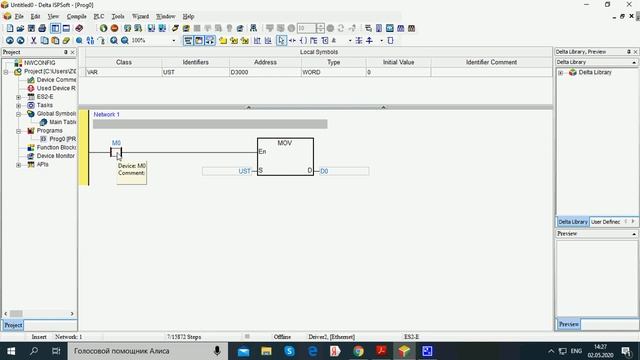Click the Paste icon
Image resolution: width=640 pixels, height=360 pixels.
[x=55, y=40]
